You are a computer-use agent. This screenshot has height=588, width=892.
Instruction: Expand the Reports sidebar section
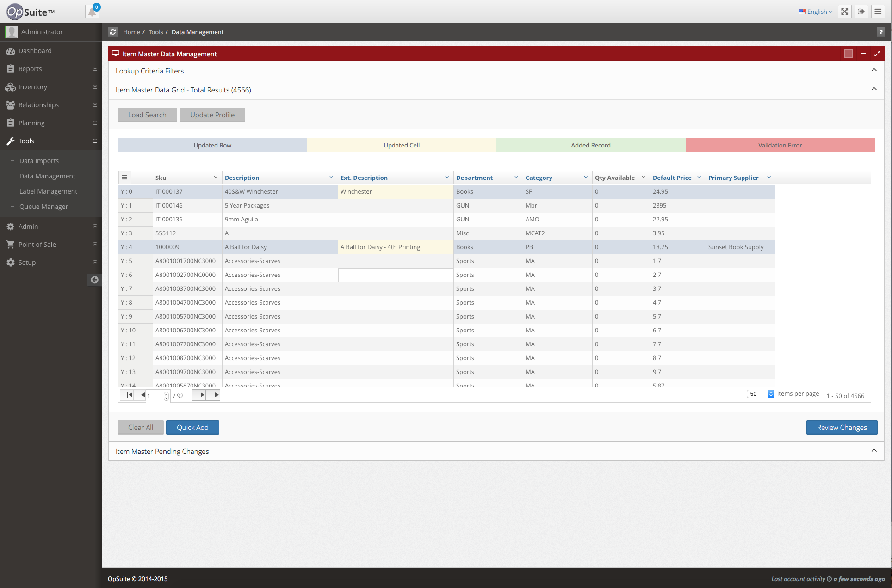[95, 69]
